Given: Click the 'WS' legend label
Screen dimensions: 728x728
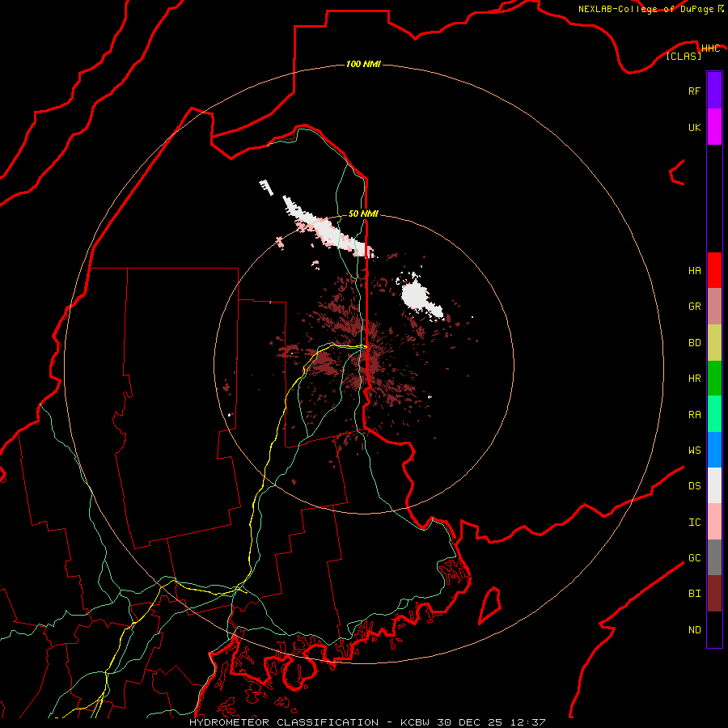Looking at the screenshot, I should pyautogui.click(x=694, y=450).
